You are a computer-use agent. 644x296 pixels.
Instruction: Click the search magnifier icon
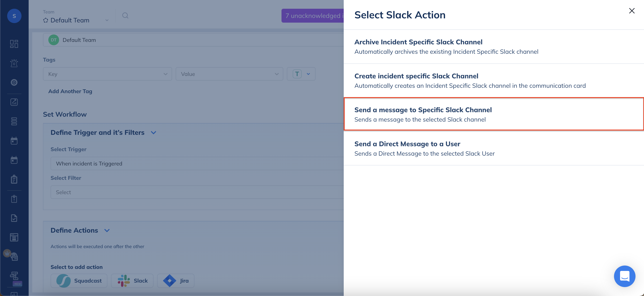(x=125, y=15)
